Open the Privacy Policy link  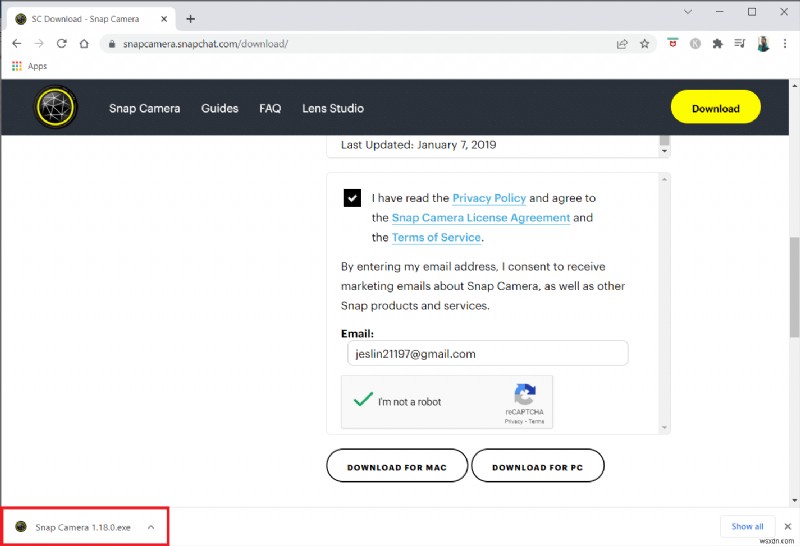coord(489,198)
